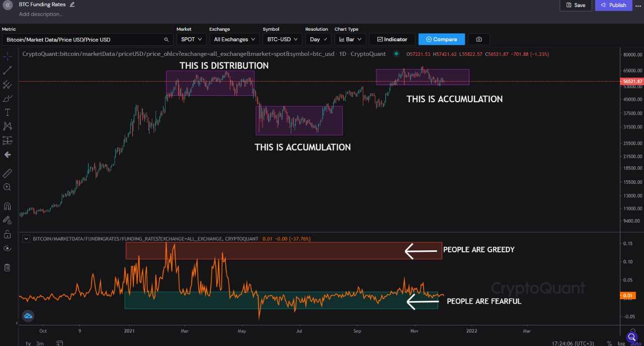
Task: Enable log scale on the price axis
Action: tap(621, 343)
